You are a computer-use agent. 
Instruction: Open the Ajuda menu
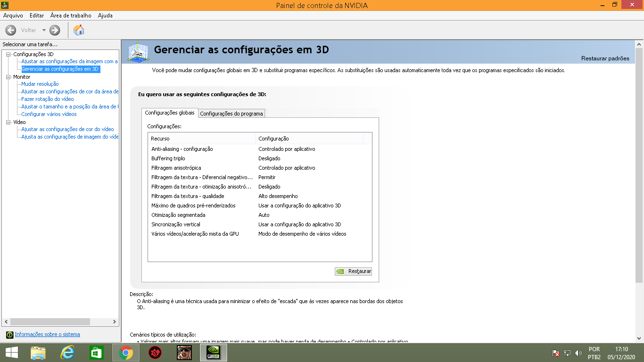tap(105, 16)
